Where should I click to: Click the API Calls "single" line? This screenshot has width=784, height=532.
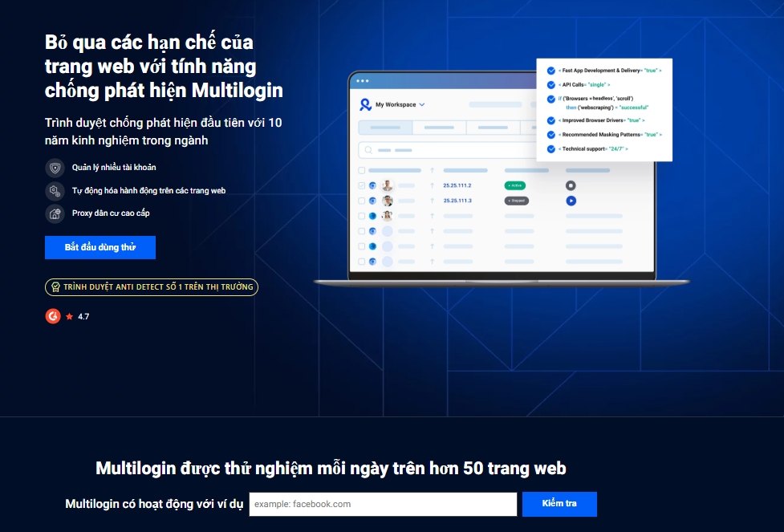[584, 84]
